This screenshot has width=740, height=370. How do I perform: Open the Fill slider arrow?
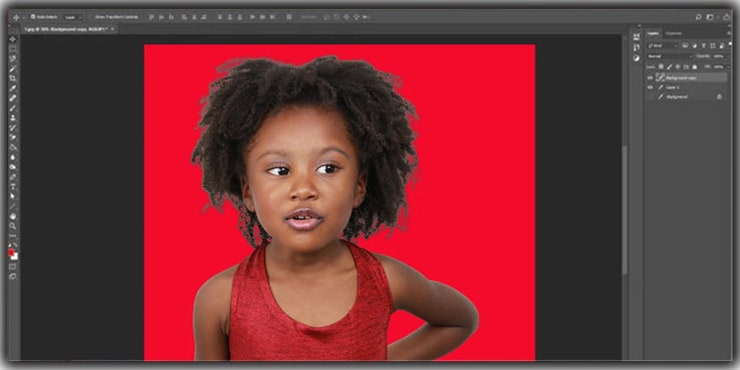(729, 67)
